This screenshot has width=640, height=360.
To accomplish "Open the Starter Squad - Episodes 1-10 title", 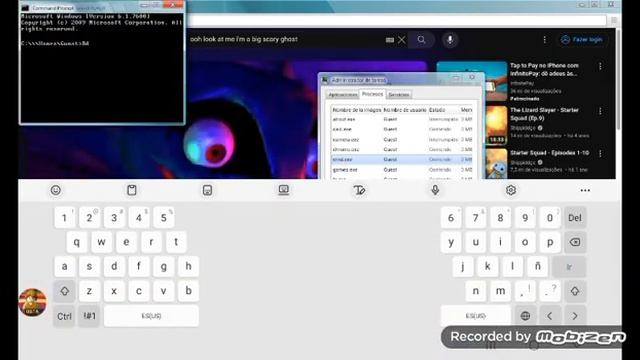I will [x=549, y=153].
